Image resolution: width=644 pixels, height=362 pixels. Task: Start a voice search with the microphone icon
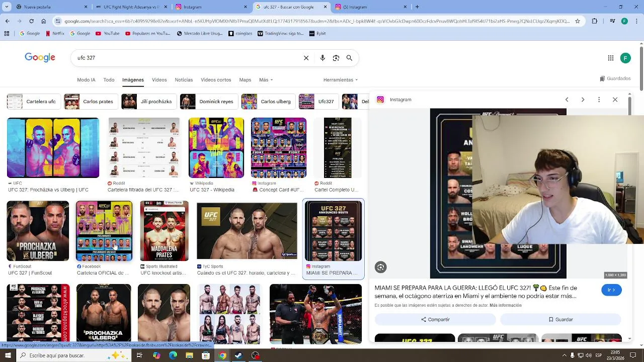(323, 58)
